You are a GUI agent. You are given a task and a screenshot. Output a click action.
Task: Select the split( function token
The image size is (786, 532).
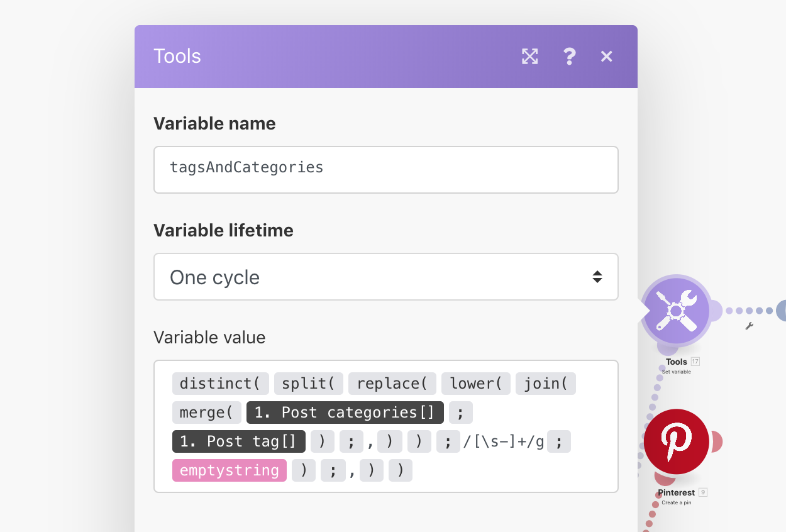pos(308,384)
